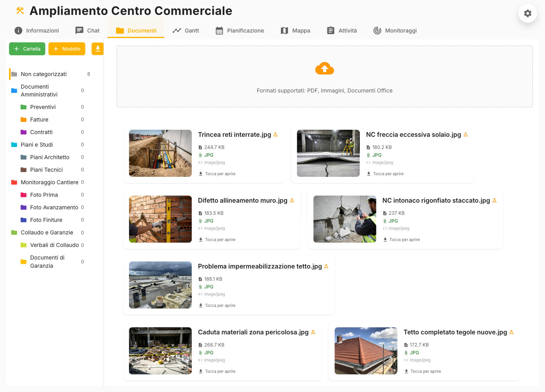
Task: Click the thumbnail of Problema impermeabilizzazione tetto.jpg
Action: (x=160, y=285)
